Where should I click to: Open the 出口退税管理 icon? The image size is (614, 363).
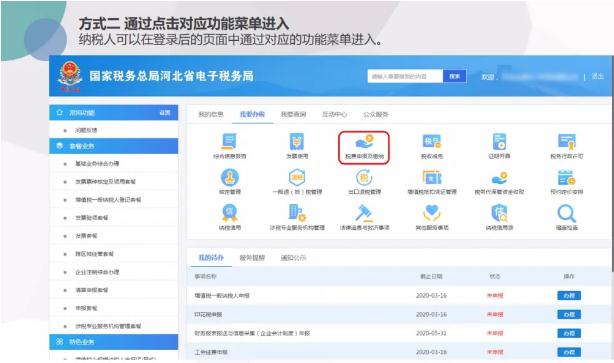[x=364, y=182]
